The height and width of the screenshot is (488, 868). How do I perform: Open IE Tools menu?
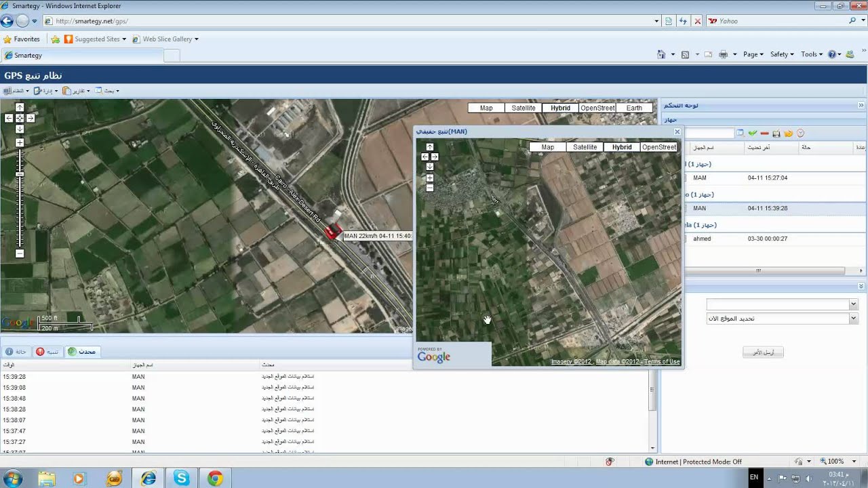812,54
